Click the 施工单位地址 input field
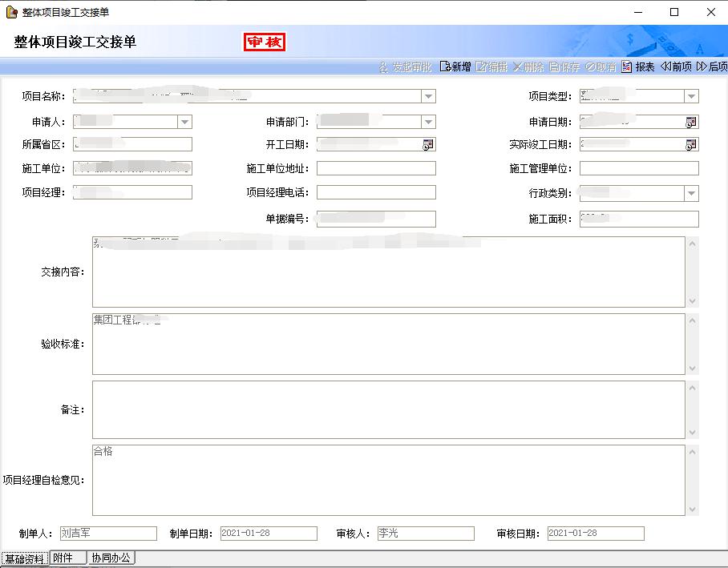 376,169
